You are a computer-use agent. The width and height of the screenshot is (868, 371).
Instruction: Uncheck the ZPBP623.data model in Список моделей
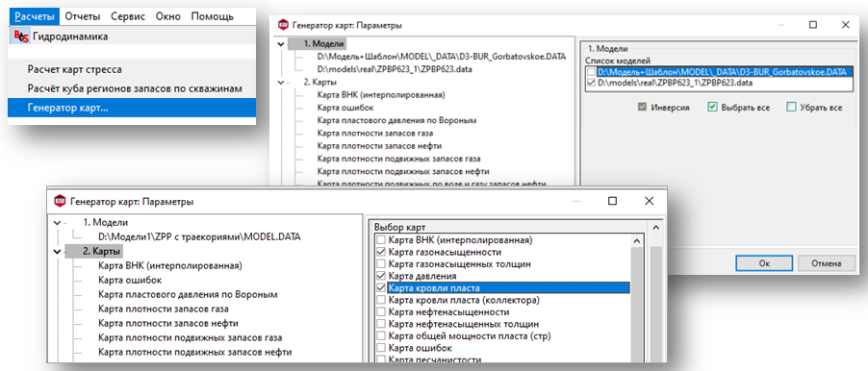click(x=592, y=83)
